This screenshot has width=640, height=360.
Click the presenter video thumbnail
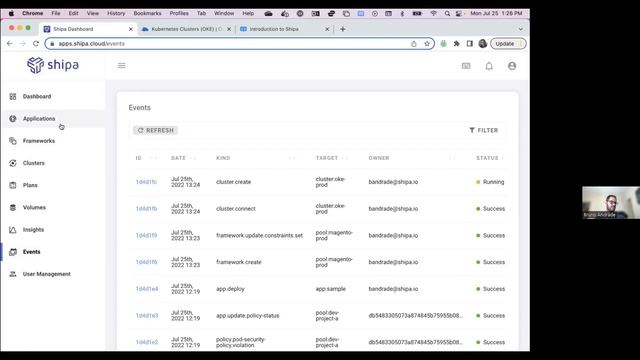point(611,203)
